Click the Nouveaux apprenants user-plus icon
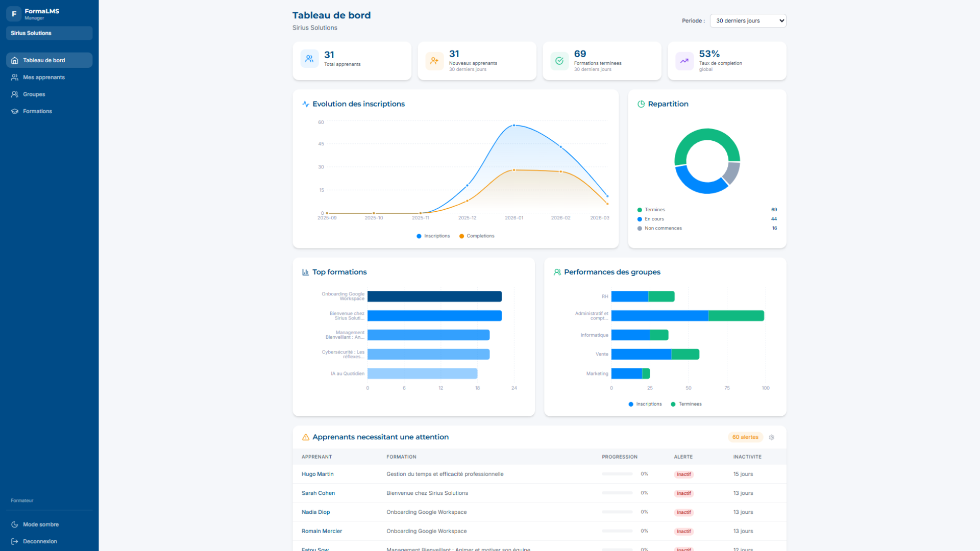The height and width of the screenshot is (551, 980). coord(434,61)
